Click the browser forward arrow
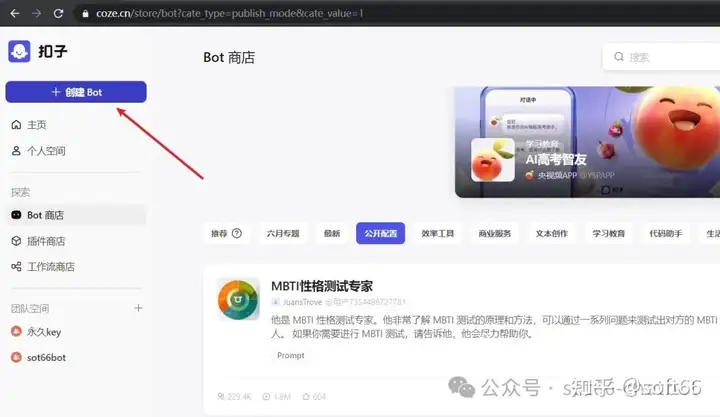The width and height of the screenshot is (720, 417). tap(37, 13)
